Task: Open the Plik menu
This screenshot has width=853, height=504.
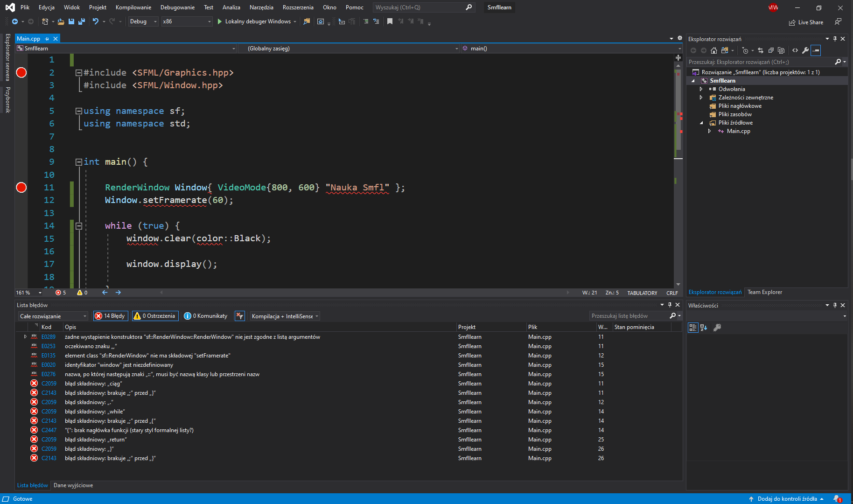Action: (25, 7)
